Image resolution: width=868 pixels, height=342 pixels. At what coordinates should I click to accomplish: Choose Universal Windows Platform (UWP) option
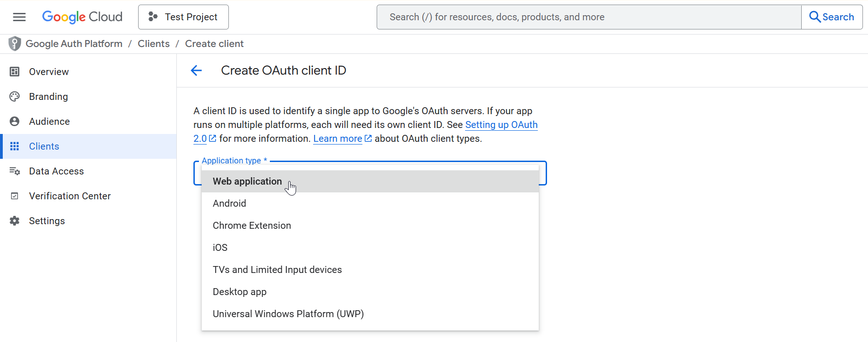click(288, 314)
